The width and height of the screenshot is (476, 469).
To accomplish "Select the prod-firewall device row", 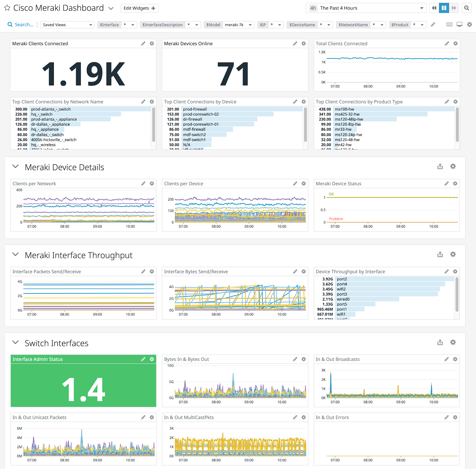I will coord(233,109).
